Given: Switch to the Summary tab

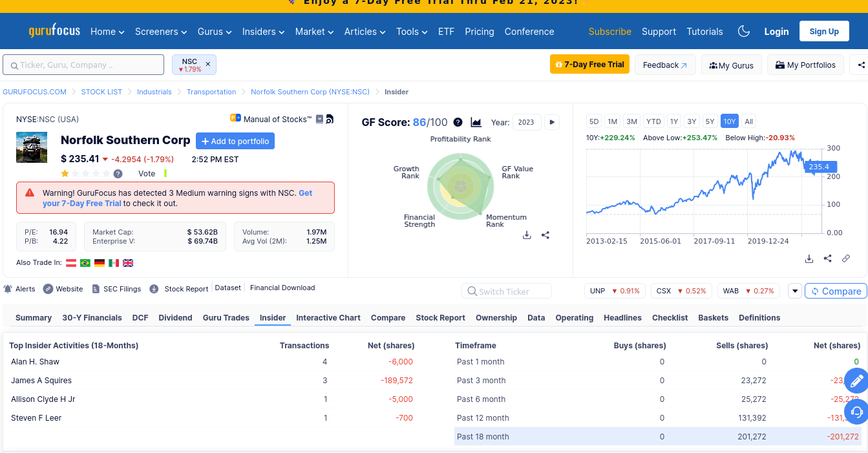Looking at the screenshot, I should [34, 318].
